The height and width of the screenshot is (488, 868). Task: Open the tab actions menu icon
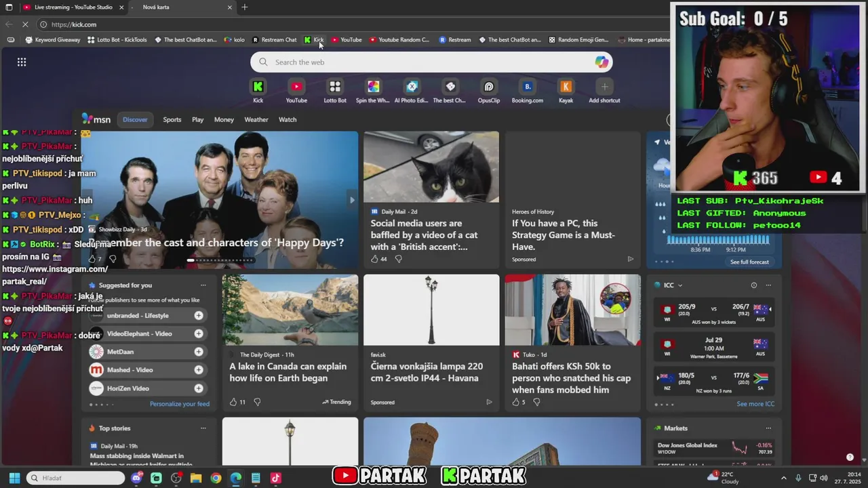pyautogui.click(x=9, y=7)
